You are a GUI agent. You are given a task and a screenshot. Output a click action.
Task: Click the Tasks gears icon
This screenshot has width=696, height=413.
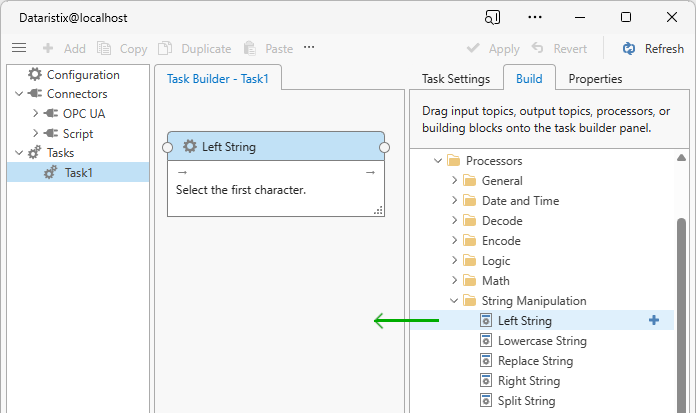35,152
